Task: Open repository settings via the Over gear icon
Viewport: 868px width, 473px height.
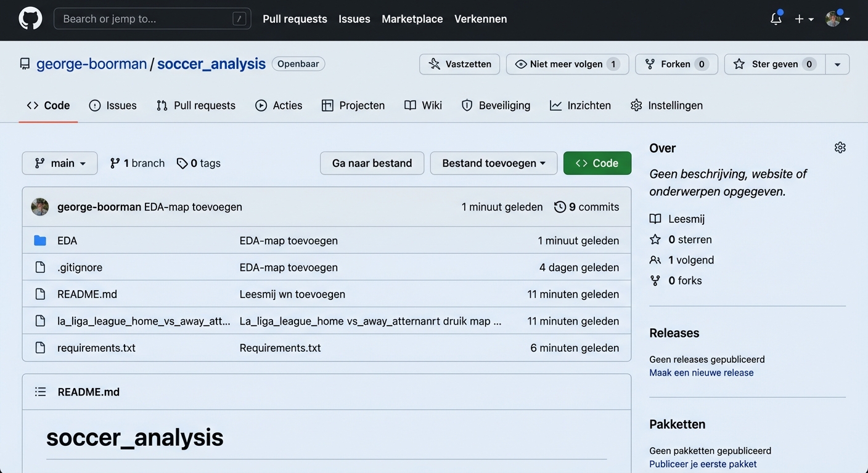Action: [840, 147]
